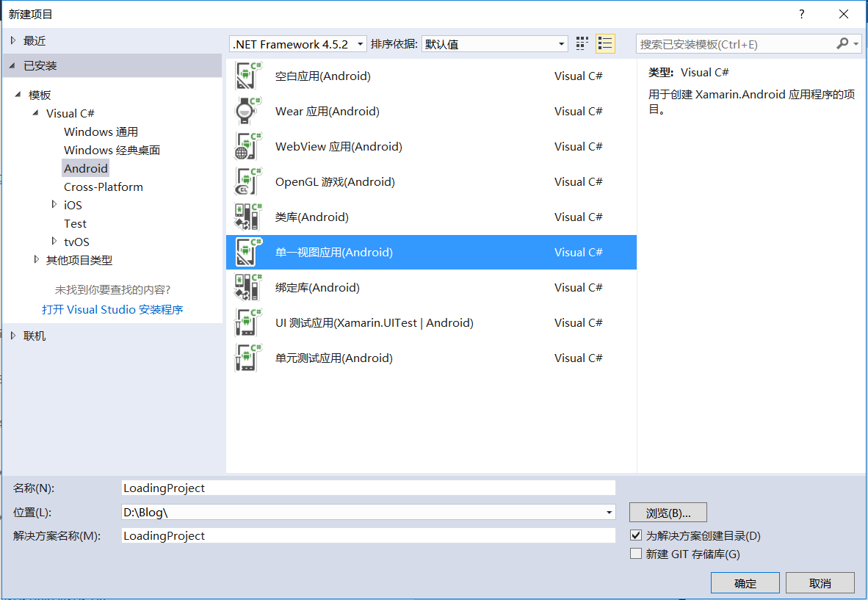This screenshot has height=600, width=868.
Task: Click the 类库(Android) template icon
Action: point(248,217)
